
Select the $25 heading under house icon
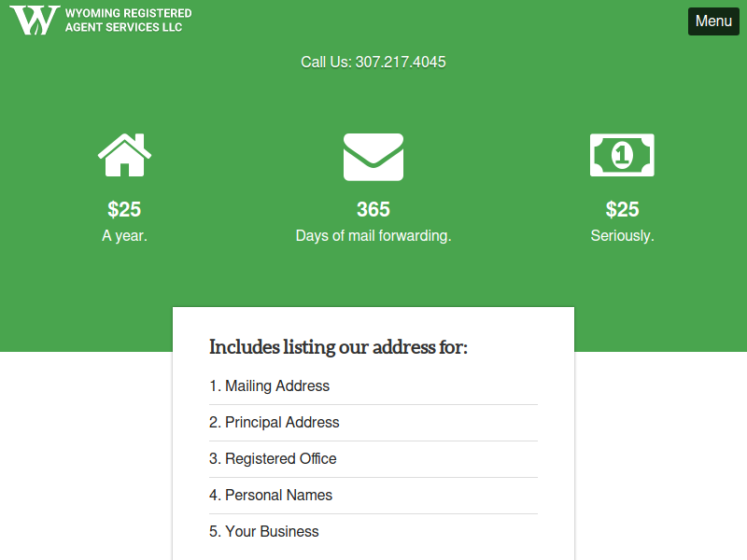coord(124,209)
